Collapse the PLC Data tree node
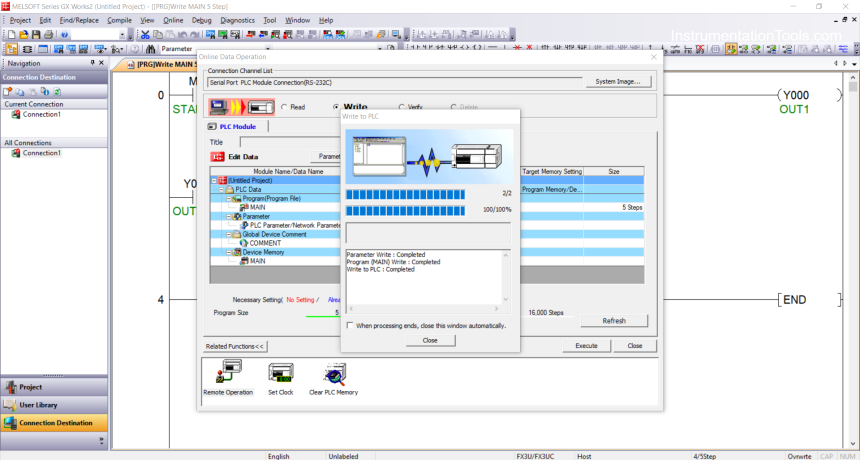 click(x=222, y=189)
